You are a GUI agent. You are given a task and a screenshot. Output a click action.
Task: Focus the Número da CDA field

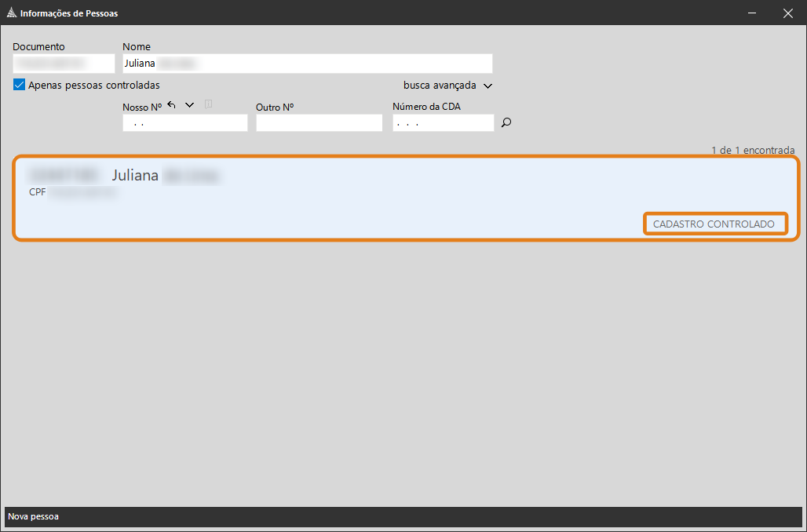pyautogui.click(x=443, y=123)
